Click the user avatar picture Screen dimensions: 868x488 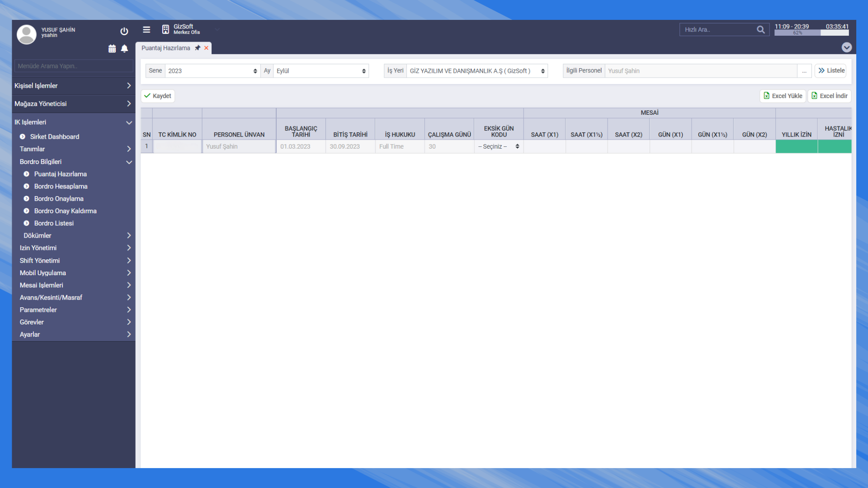26,34
